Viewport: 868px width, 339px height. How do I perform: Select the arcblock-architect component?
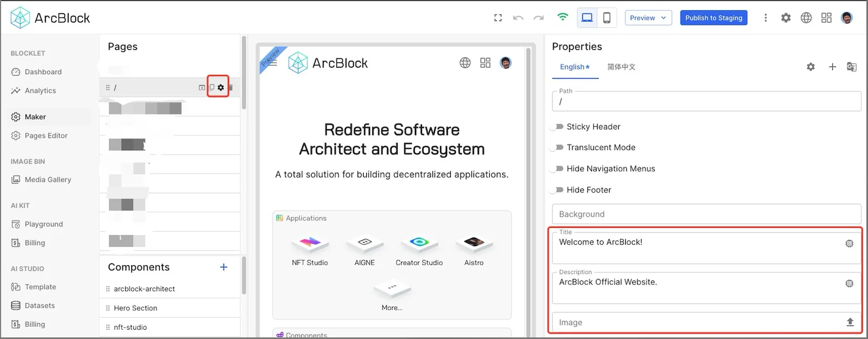(169, 289)
